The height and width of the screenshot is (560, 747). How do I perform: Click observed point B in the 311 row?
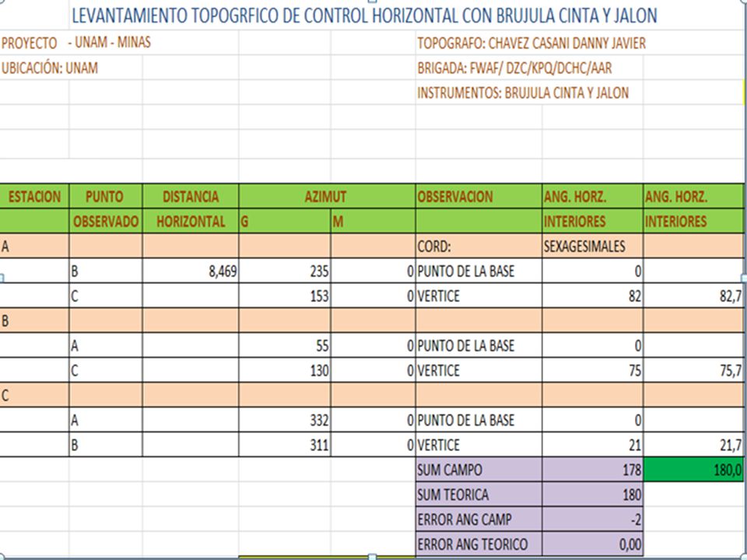(x=105, y=444)
